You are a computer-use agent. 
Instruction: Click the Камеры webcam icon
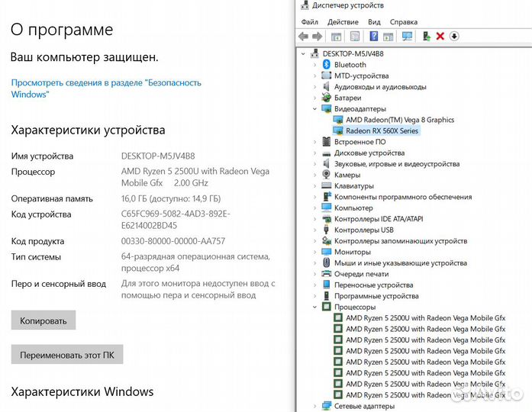(x=327, y=175)
